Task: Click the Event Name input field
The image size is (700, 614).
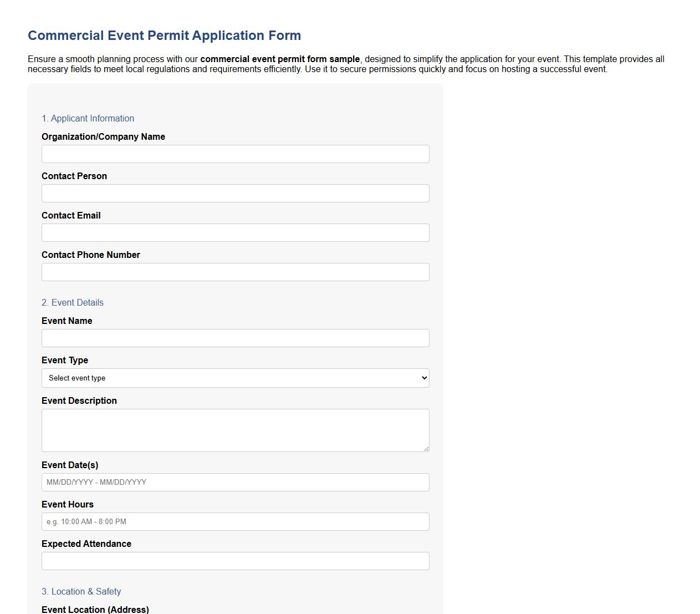Action: click(235, 338)
